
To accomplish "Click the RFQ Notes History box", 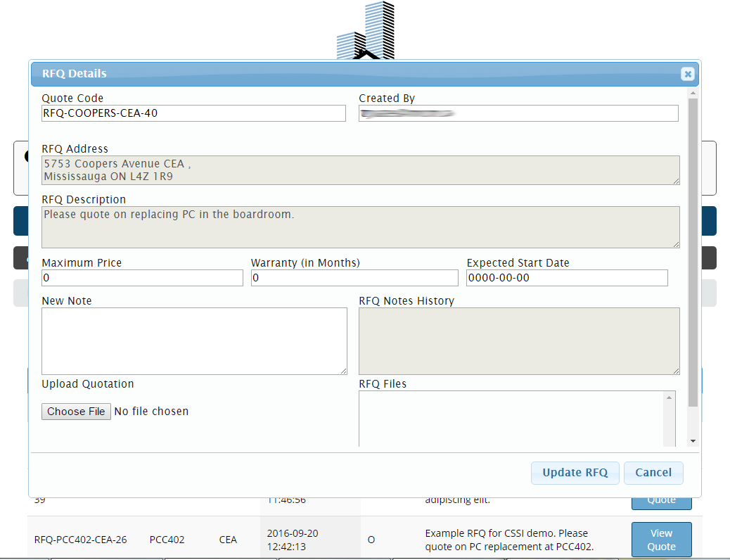I will pyautogui.click(x=518, y=341).
